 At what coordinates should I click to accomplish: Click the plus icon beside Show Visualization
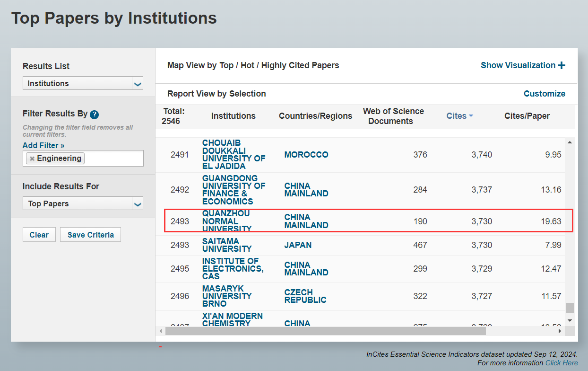pos(562,65)
